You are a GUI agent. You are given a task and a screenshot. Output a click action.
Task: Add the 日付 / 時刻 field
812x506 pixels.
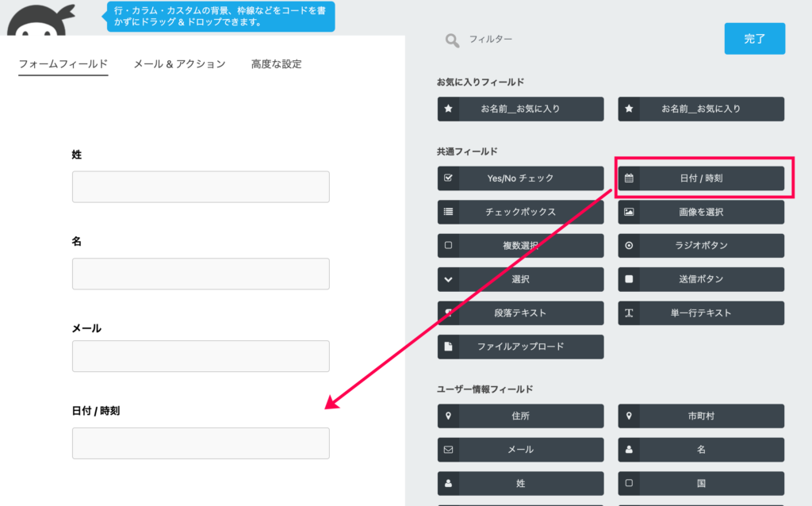tap(701, 178)
